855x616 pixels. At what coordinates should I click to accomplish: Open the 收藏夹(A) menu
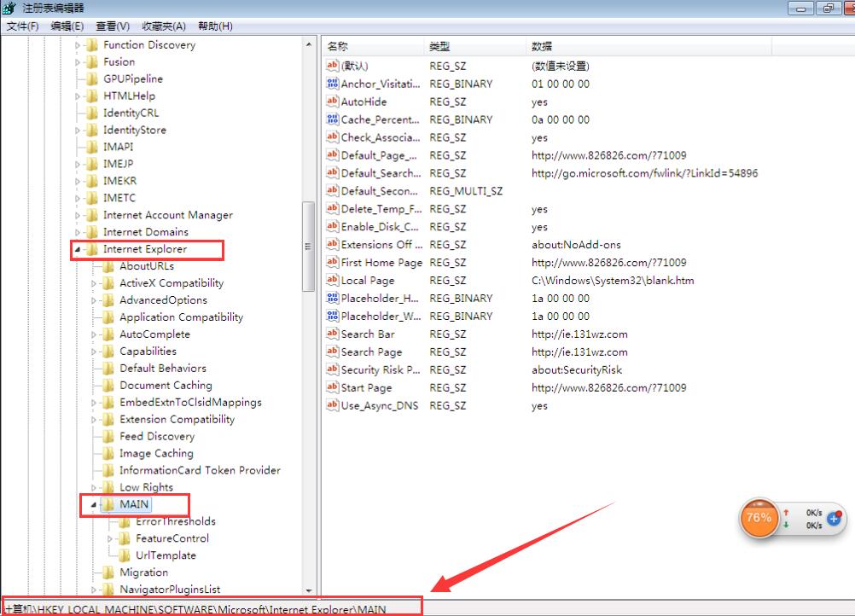pyautogui.click(x=163, y=26)
